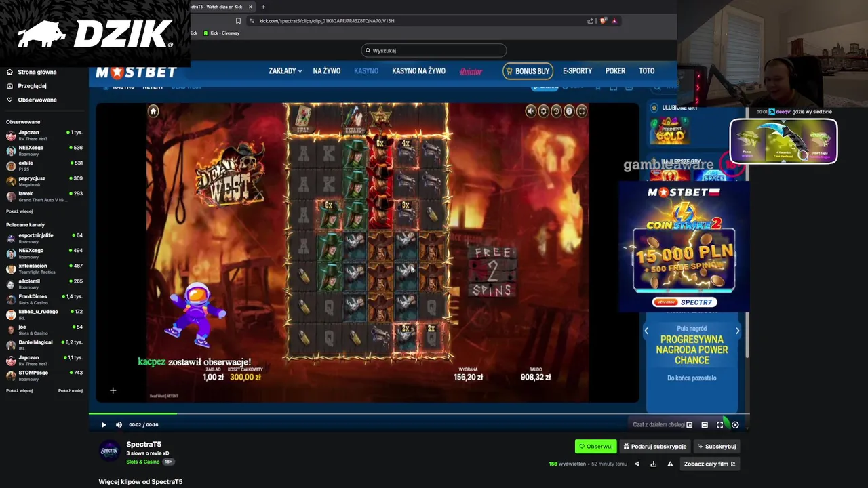Play the clip with the play button
Image resolution: width=868 pixels, height=488 pixels.
pyautogui.click(x=104, y=425)
